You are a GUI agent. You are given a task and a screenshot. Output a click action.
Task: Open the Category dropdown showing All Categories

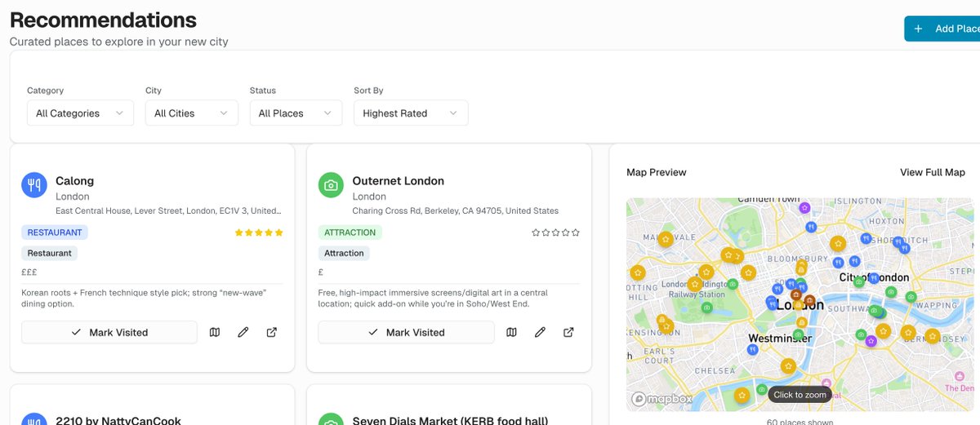[80, 113]
